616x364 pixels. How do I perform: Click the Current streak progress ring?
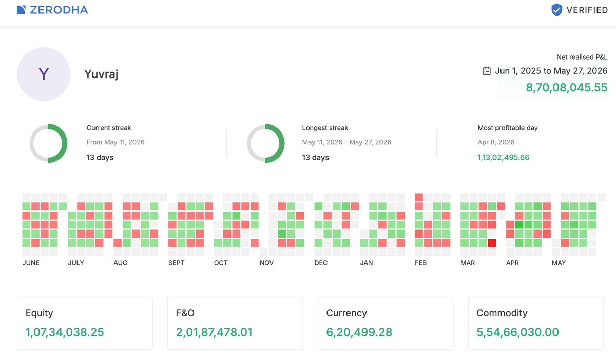point(48,143)
